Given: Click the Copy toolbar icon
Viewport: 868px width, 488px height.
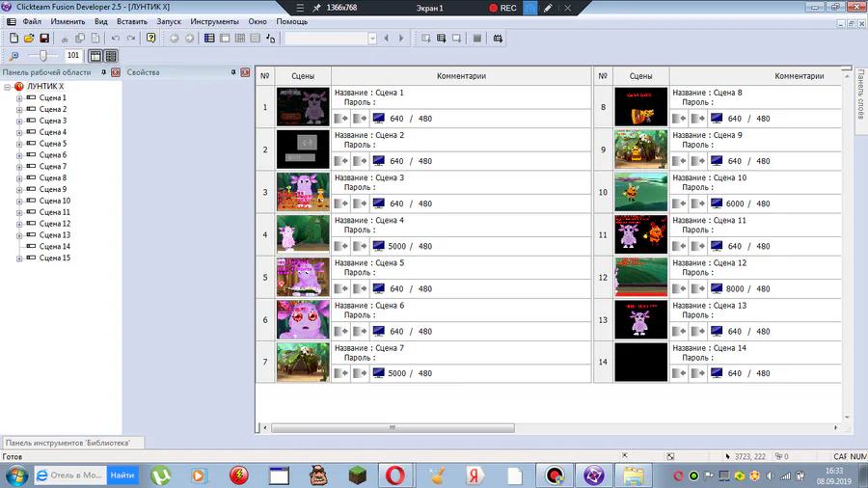Looking at the screenshot, I should tap(80, 39).
